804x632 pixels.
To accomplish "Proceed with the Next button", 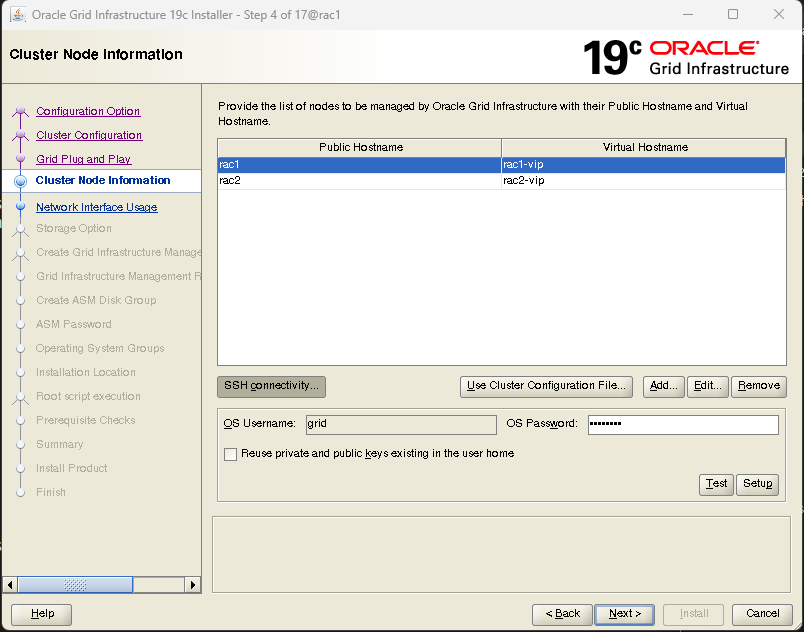I will pos(625,614).
